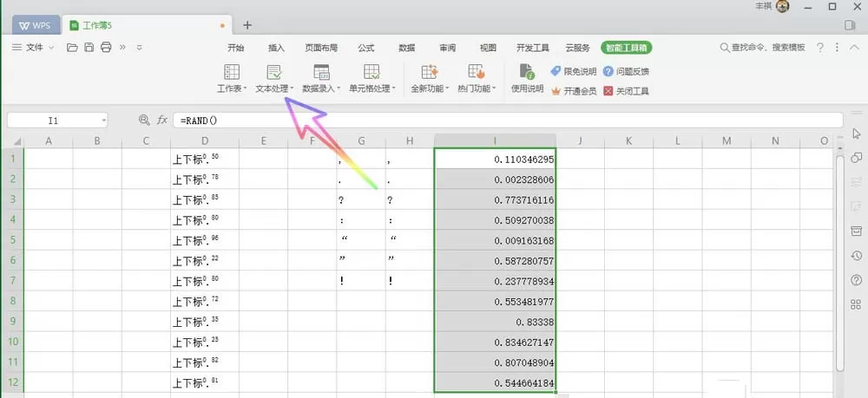This screenshot has width=868, height=398.
Task: Switch to the 页面布局 ribbon tab
Action: pos(321,48)
